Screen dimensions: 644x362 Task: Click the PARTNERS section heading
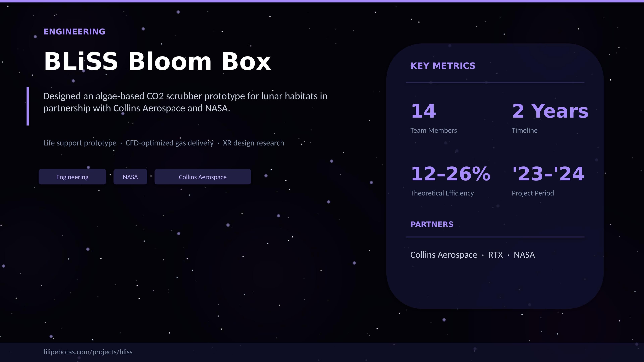432,224
